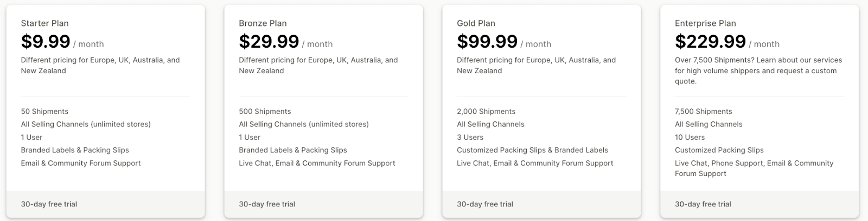Click the 500 Shipments feature line
This screenshot has height=221, width=868.
[x=265, y=112]
